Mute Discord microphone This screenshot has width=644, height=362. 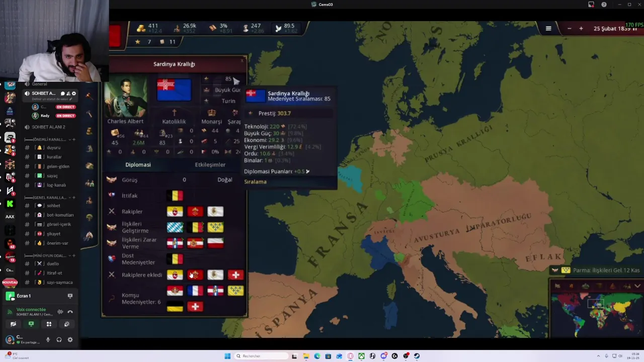(48, 340)
